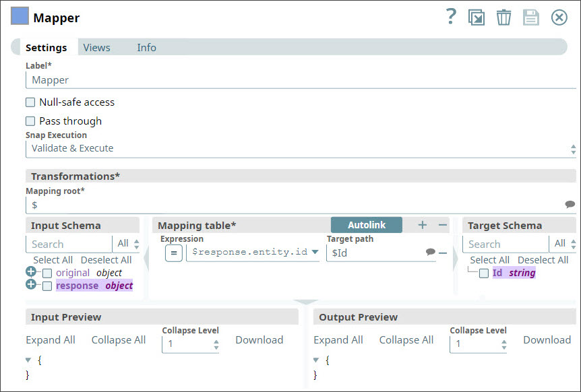Open the expression suggestion dropdown arrow
This screenshot has width=581, height=392.
(x=314, y=251)
